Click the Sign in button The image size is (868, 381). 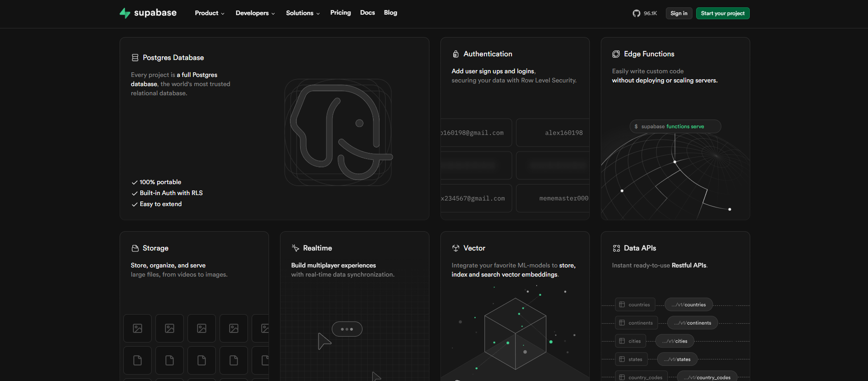click(679, 13)
